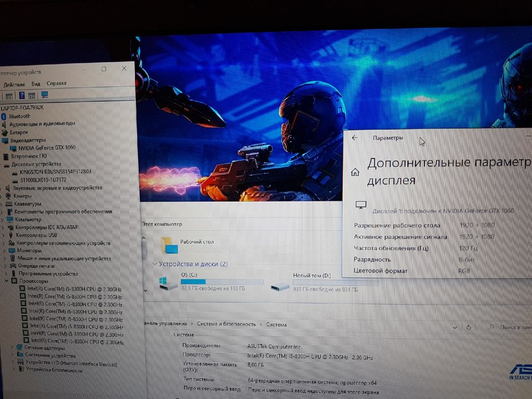Screen dimensions: 532x399
Task: Collapse the Устройства и диски (2) group
Action: click(x=155, y=264)
